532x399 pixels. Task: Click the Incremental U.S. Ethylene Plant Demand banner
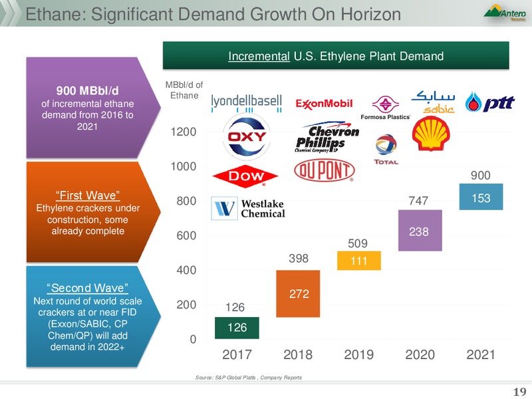(336, 56)
